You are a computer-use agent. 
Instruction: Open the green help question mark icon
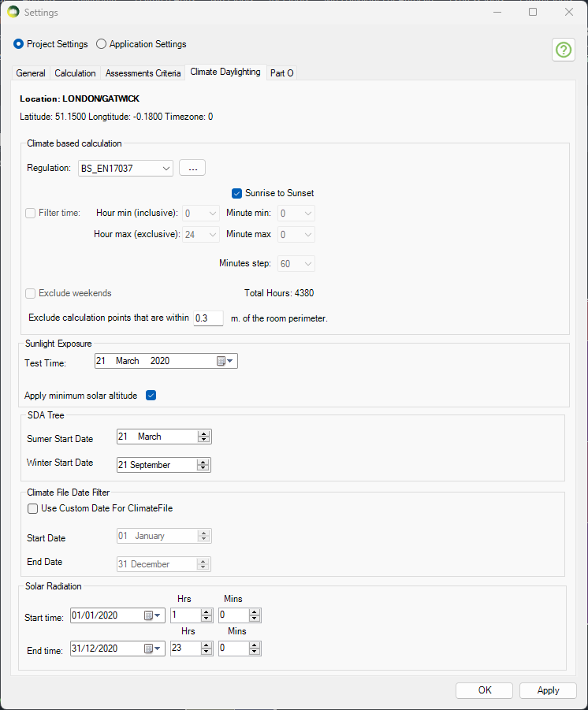coord(563,50)
